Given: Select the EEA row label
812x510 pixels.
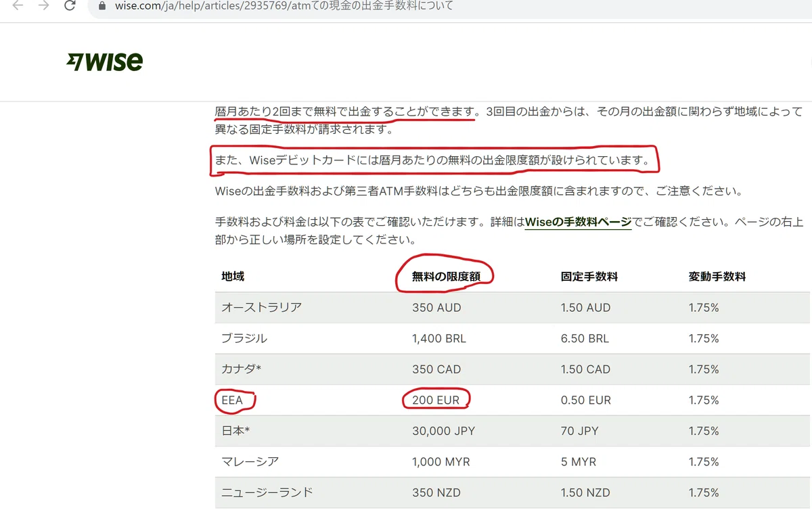Looking at the screenshot, I should (x=232, y=400).
